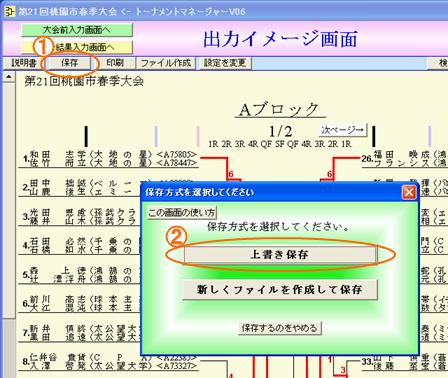Choose 新しくファイルを作成して保存 button

pos(279,289)
